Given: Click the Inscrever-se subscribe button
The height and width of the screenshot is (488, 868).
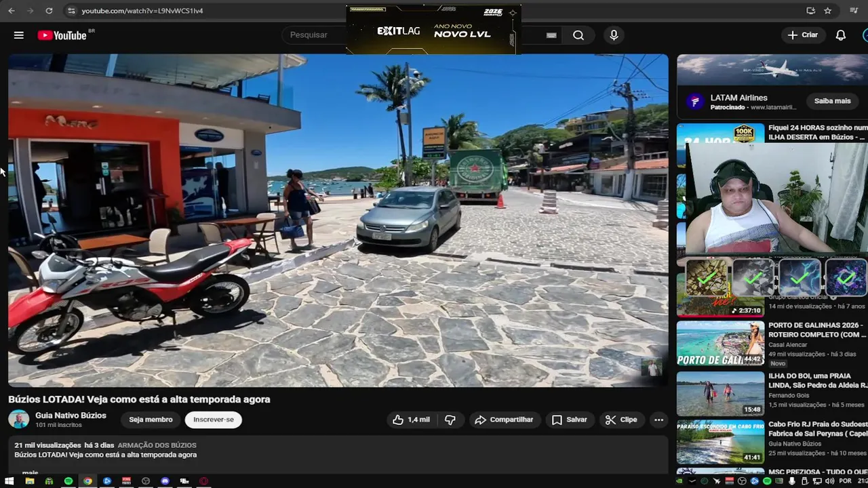Looking at the screenshot, I should pos(214,420).
